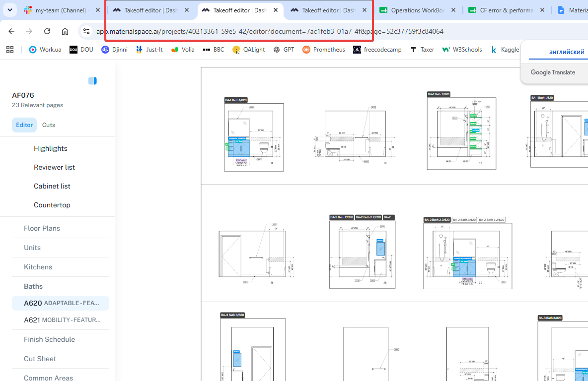Switch to the third Takeoff editor tab
This screenshot has height=381, width=588.
click(324, 10)
